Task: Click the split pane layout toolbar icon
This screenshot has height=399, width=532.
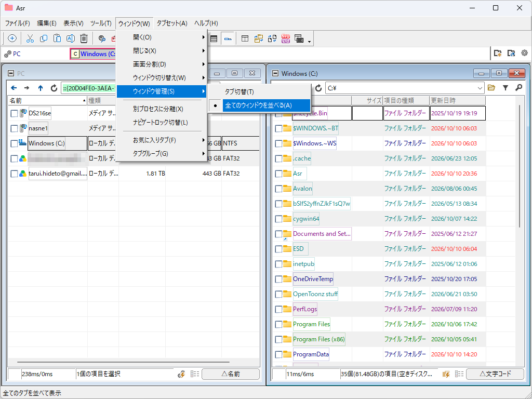Action: click(245, 38)
